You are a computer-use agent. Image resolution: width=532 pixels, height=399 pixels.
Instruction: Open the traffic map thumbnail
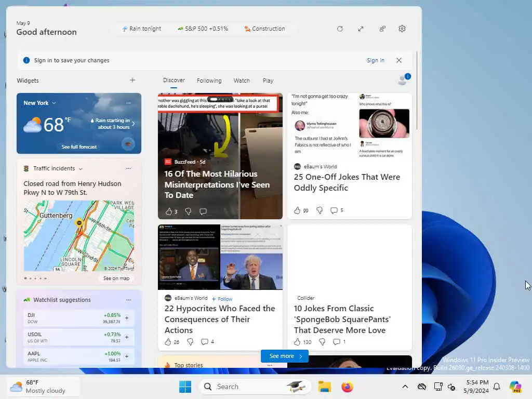(79, 236)
